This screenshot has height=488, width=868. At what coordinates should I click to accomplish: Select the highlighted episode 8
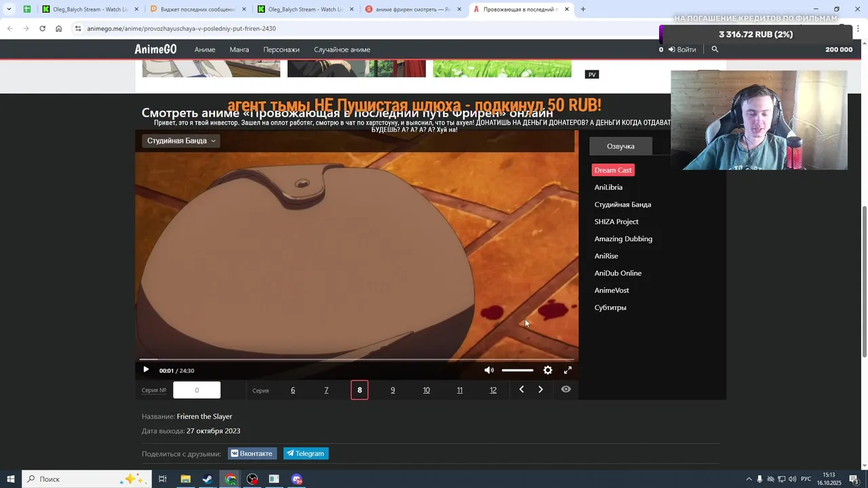(359, 390)
